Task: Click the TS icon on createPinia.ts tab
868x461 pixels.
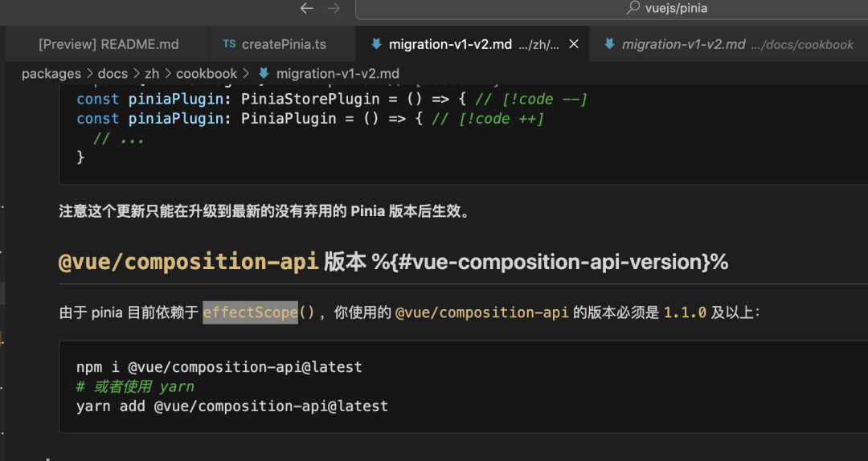Action: [229, 44]
